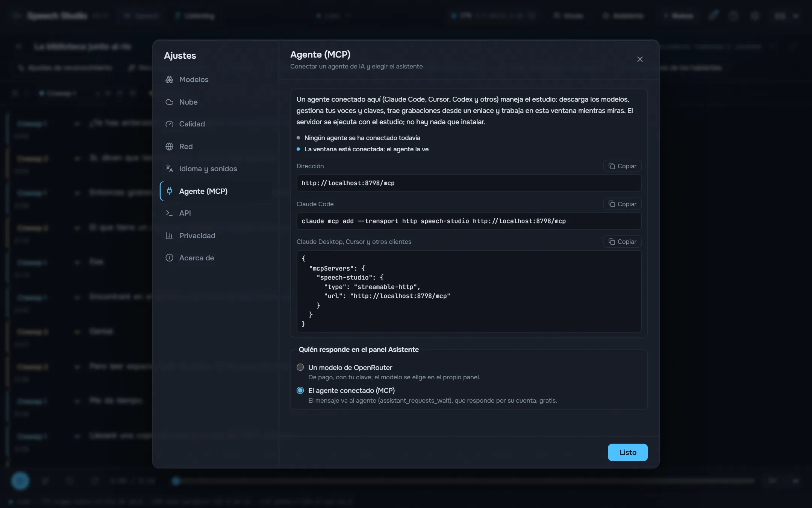The height and width of the screenshot is (508, 812).
Task: Open the Modelos settings section
Action: point(216,79)
